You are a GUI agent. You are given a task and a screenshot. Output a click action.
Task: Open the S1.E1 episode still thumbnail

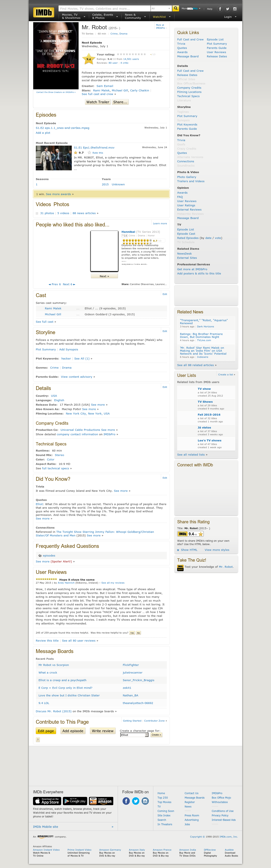[x=54, y=158]
